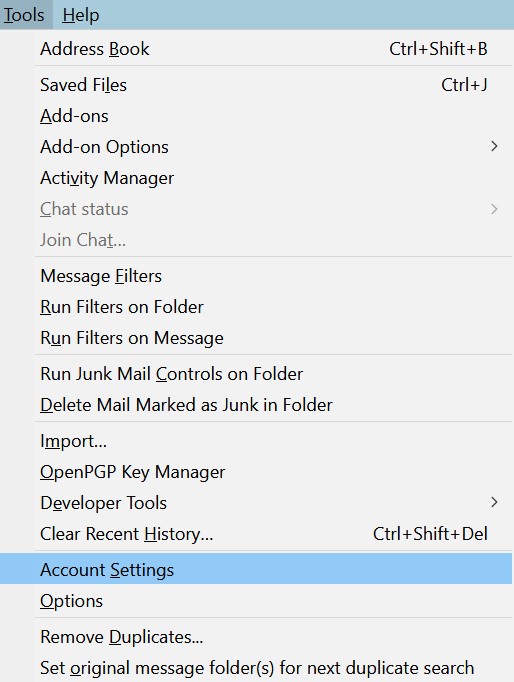Open the Address Book menu entry
This screenshot has height=682, width=514.
click(257, 49)
